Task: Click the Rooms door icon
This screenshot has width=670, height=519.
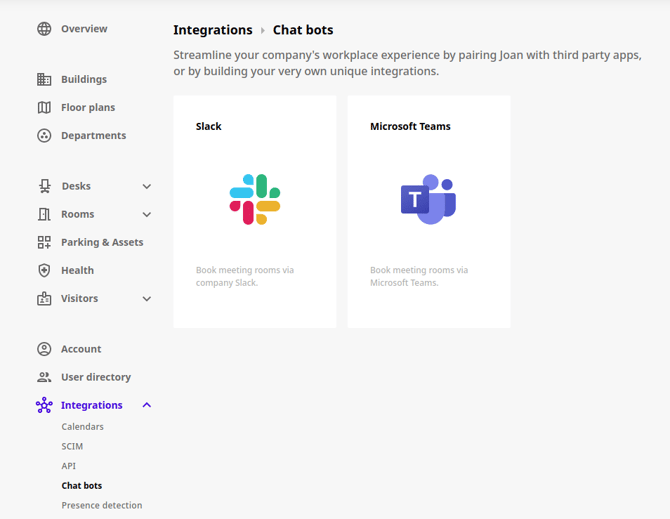Action: coord(44,214)
